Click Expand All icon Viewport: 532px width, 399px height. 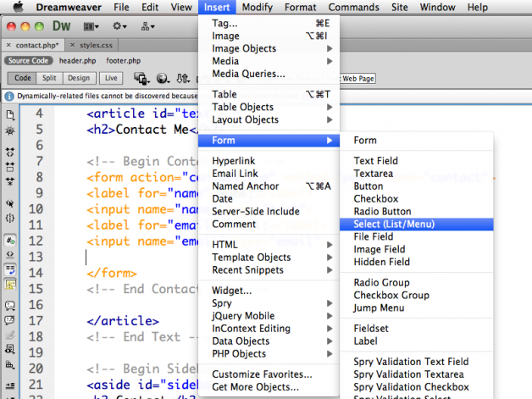[x=10, y=181]
